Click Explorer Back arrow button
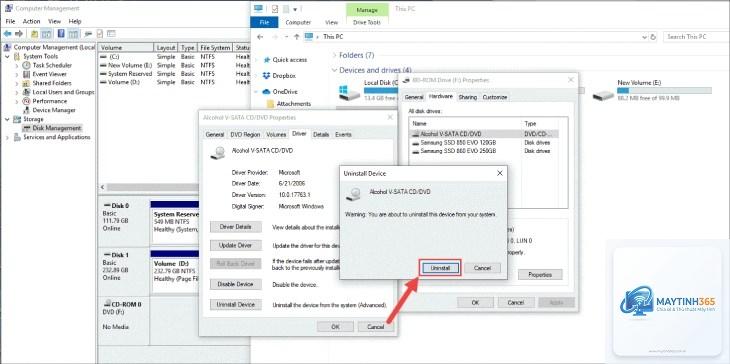Viewport: 730px width, 364px height. 260,37
